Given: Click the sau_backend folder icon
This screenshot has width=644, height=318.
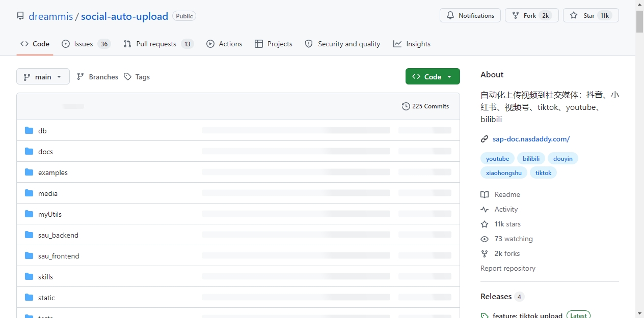Looking at the screenshot, I should coord(29,235).
